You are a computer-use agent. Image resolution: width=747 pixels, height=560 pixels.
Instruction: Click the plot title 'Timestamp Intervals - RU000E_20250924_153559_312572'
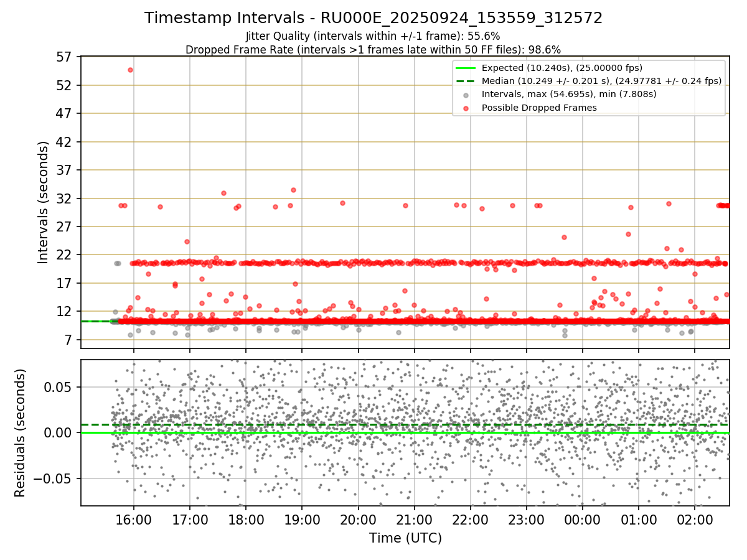tap(374, 18)
